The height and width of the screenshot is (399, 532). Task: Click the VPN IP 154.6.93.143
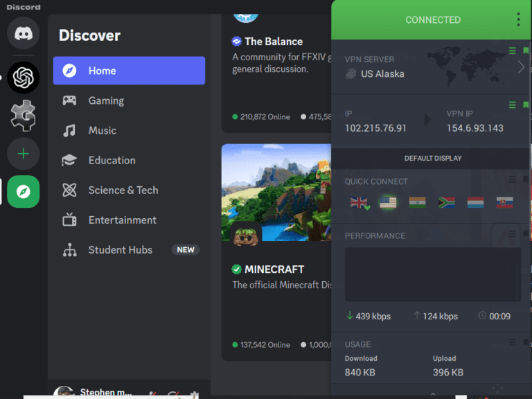[x=475, y=128]
